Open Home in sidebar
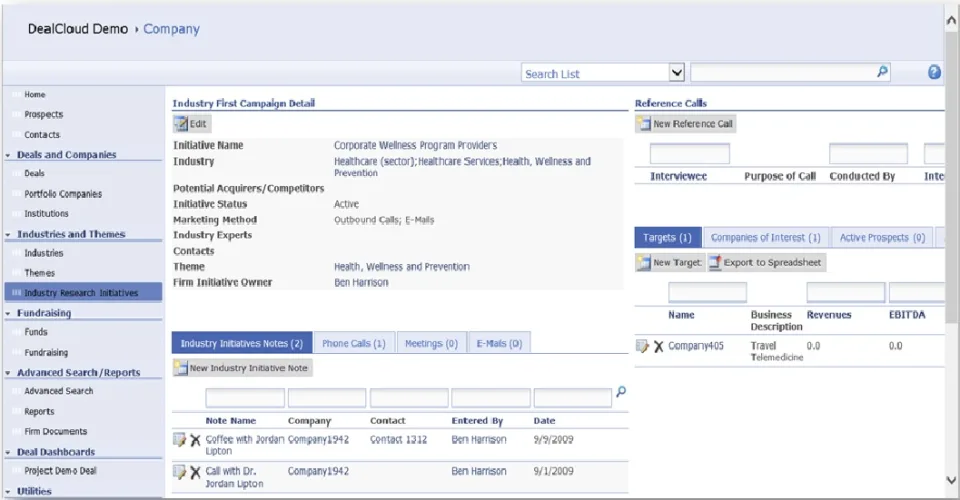Viewport: 960px width, 500px height. [35, 94]
